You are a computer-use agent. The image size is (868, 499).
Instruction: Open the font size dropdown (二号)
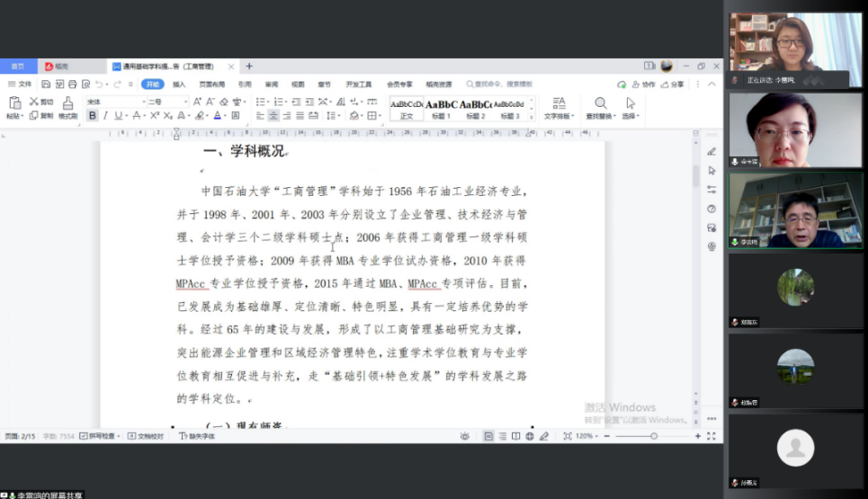(167, 102)
